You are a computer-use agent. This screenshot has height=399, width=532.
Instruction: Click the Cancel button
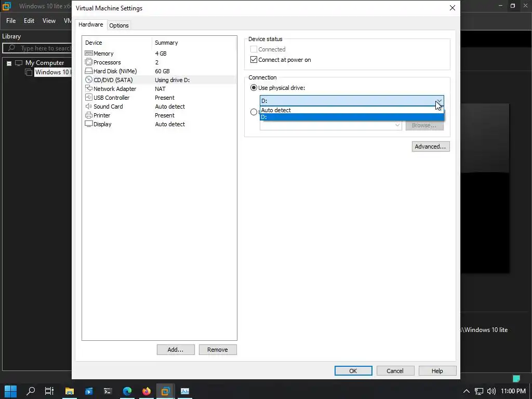coord(395,371)
